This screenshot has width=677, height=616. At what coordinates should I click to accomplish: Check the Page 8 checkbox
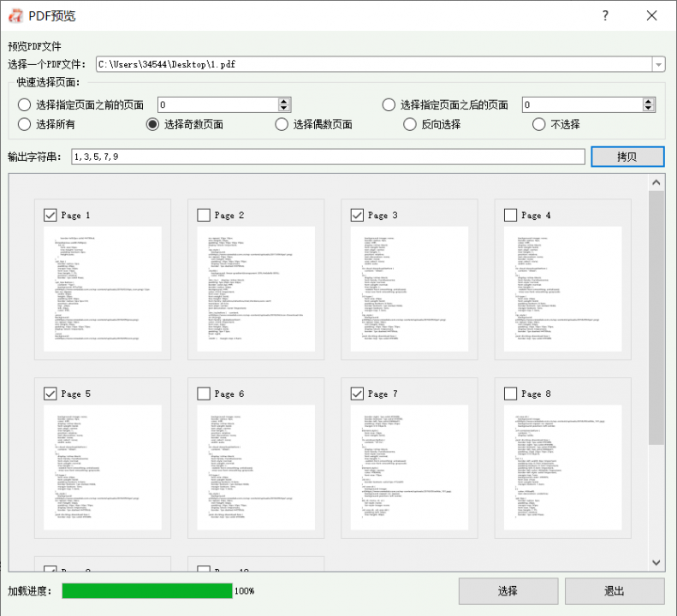tap(510, 394)
